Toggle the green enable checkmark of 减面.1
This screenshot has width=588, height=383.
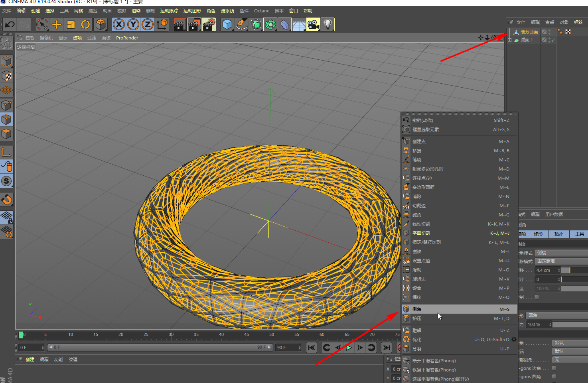point(553,40)
